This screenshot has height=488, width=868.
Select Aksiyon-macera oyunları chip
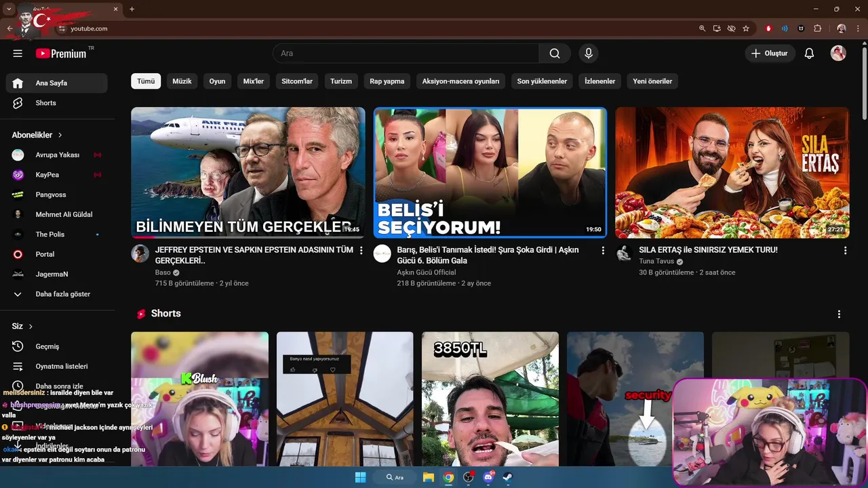point(460,81)
